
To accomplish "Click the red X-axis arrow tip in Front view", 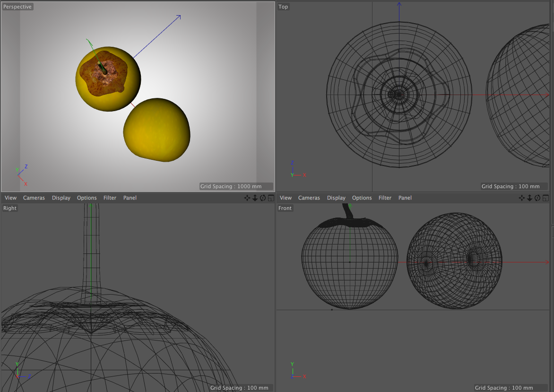I will click(x=547, y=262).
